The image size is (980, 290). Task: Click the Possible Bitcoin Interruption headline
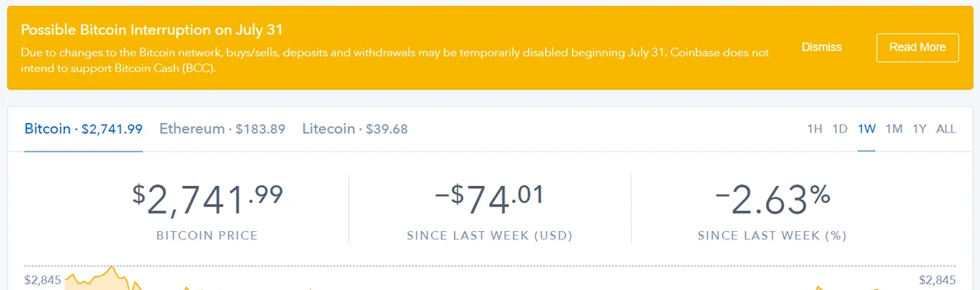click(152, 30)
